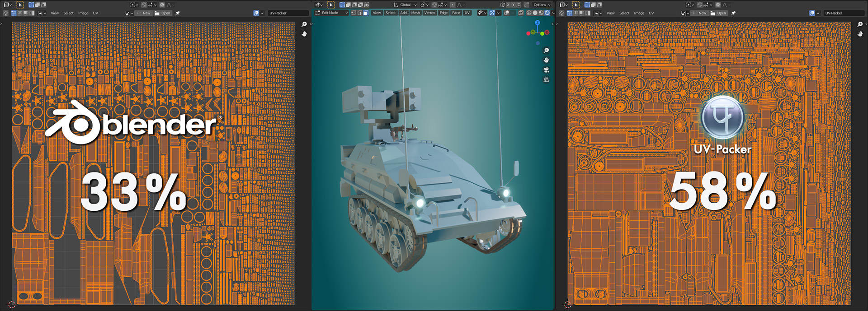Choose vertex select mode in left UV editor
This screenshot has width=868, height=311.
(14, 13)
